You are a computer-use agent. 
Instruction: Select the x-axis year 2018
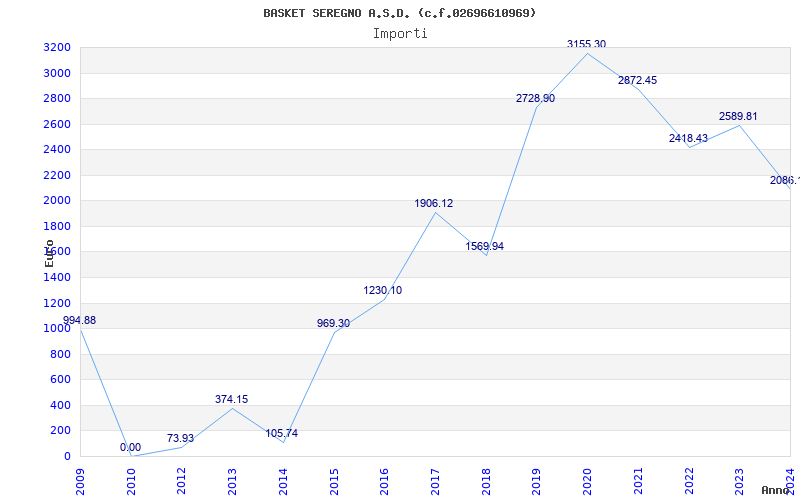coord(486,482)
